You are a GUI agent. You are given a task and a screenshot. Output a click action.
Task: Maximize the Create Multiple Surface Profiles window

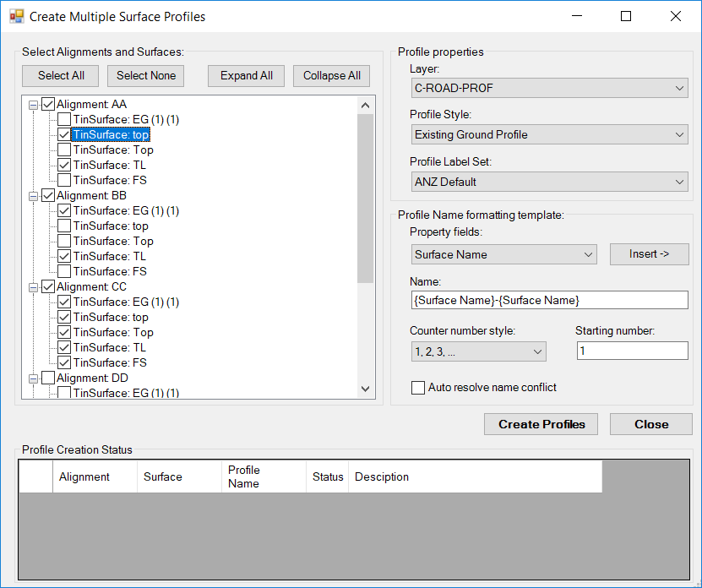(626, 16)
